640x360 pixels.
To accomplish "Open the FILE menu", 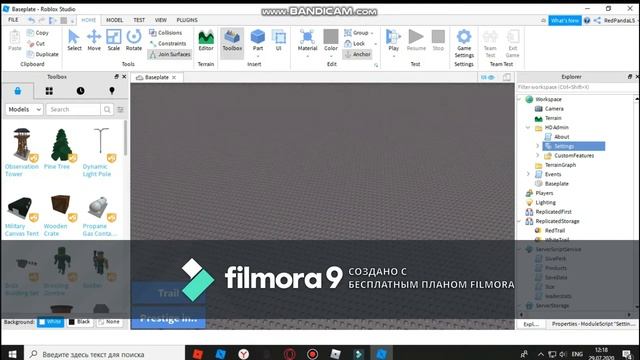I will click(x=13, y=20).
